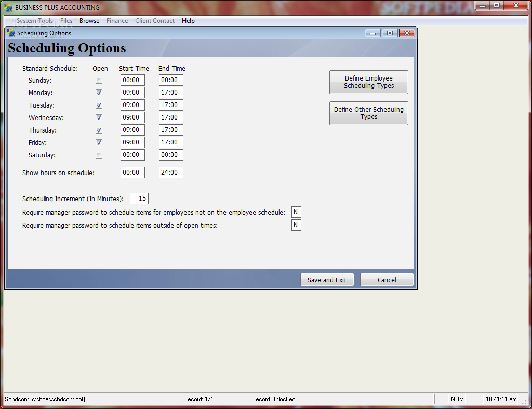Image resolution: width=532 pixels, height=409 pixels.
Task: Select Sunday start time field
Action: tap(132, 80)
